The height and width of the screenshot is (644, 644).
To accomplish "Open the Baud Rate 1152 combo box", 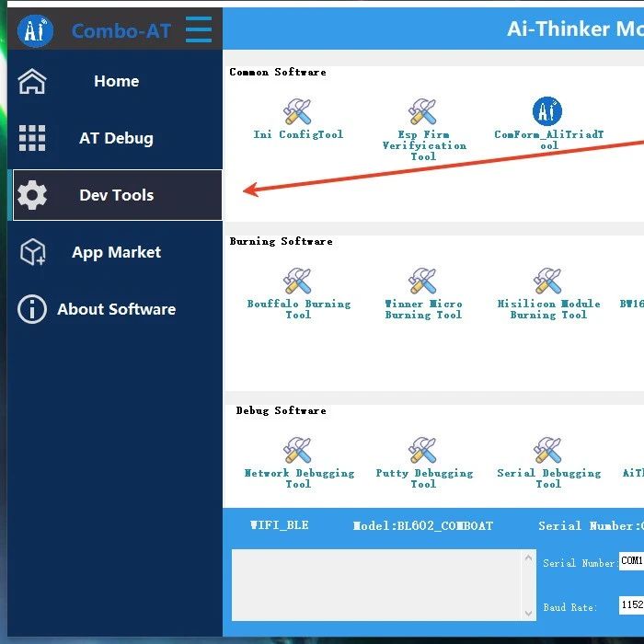I will click(x=631, y=605).
